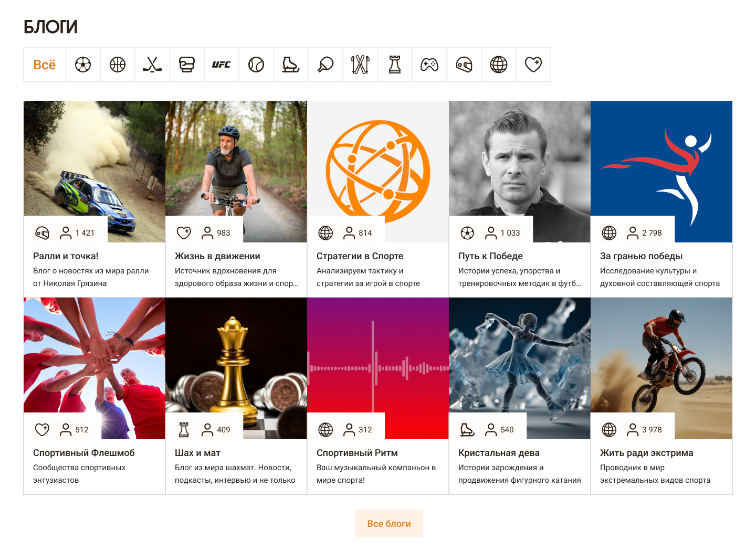756x551 pixels.
Task: Click the «1 033» subscriber count
Action: (x=510, y=233)
